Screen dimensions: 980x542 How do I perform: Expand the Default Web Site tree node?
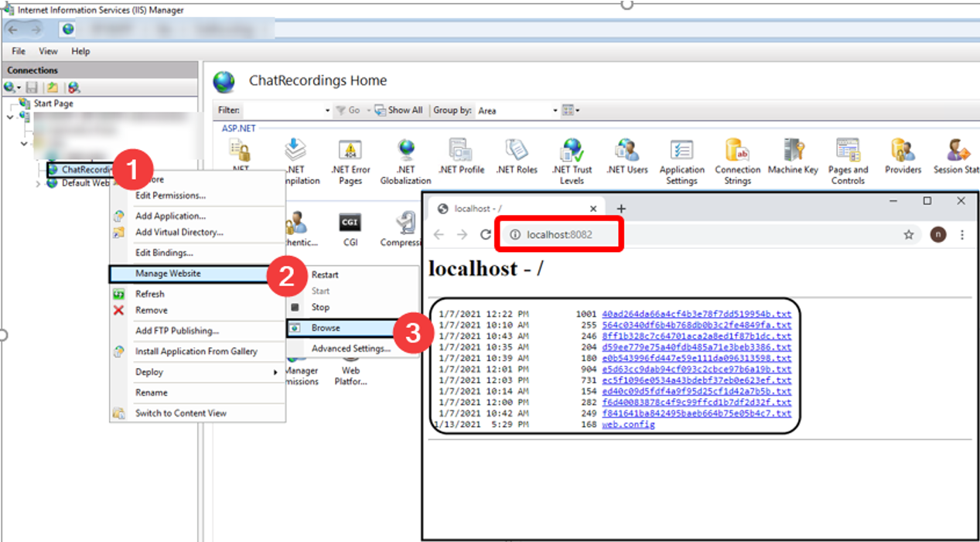39,183
